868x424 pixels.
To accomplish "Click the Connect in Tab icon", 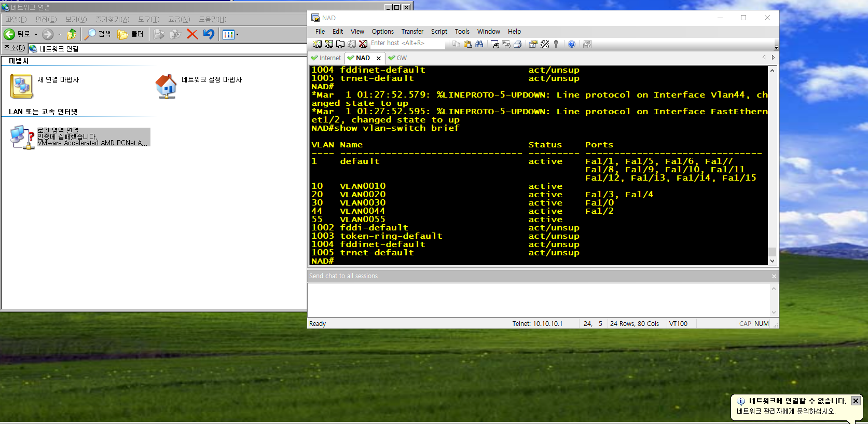I will [x=340, y=44].
